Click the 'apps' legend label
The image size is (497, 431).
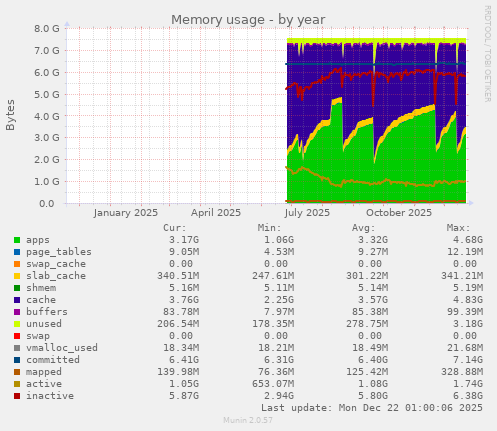tap(38, 240)
